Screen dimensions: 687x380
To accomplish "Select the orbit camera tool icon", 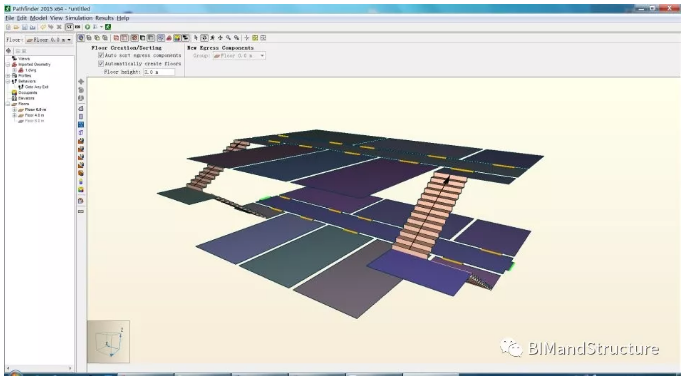I will pos(204,38).
